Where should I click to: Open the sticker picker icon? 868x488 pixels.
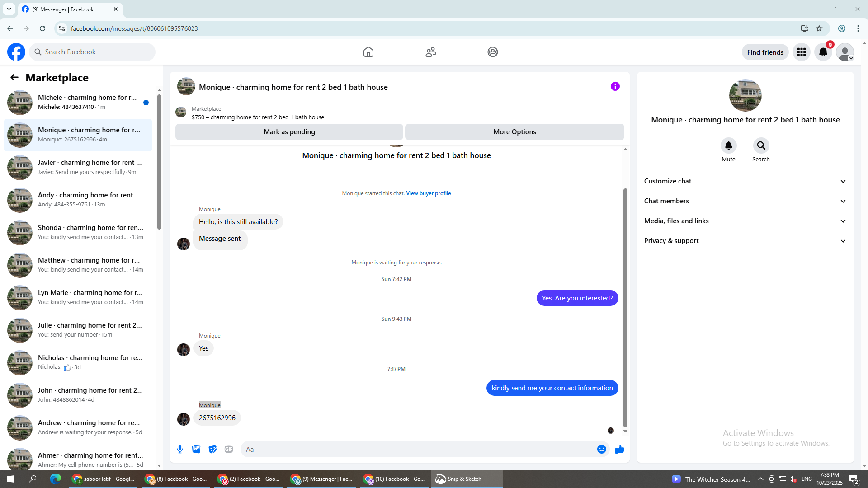[212, 449]
